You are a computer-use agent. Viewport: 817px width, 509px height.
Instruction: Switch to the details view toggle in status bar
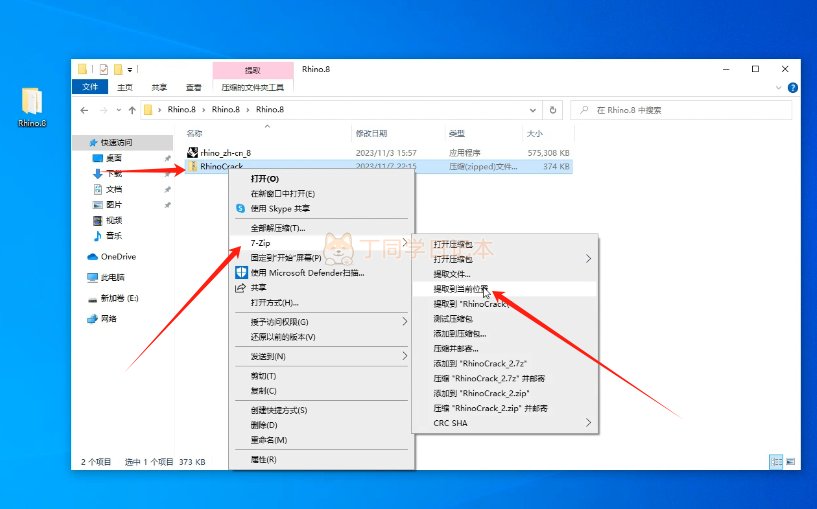pos(776,462)
